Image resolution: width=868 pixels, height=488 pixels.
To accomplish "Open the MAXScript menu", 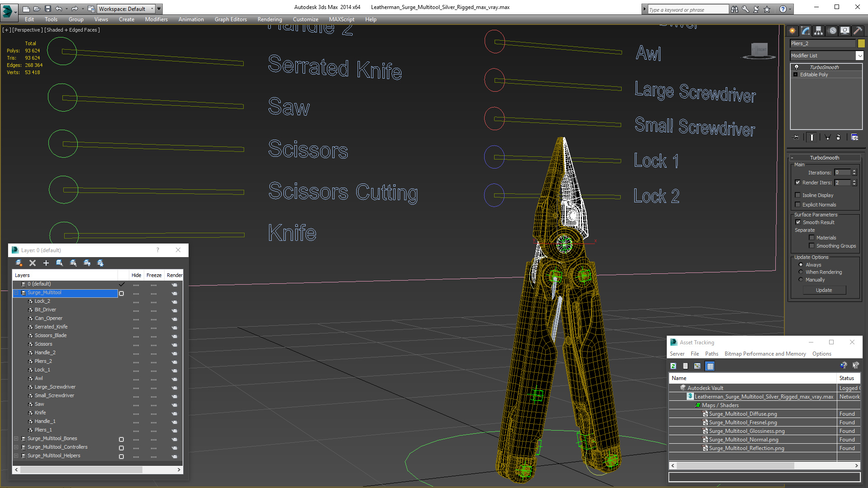I will 341,19.
